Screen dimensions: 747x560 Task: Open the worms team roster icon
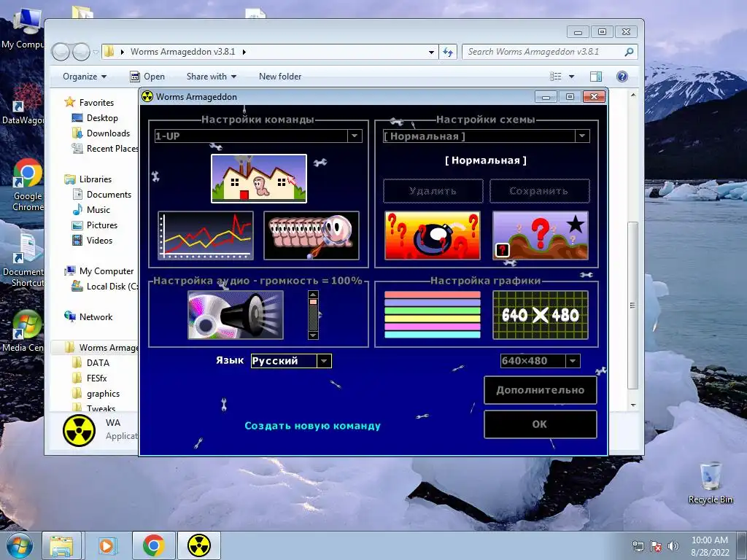311,236
